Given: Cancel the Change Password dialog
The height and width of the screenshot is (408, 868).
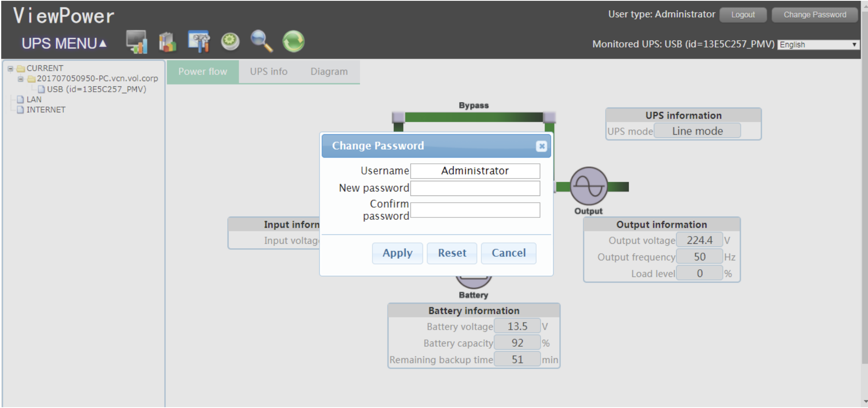Looking at the screenshot, I should click(x=508, y=253).
